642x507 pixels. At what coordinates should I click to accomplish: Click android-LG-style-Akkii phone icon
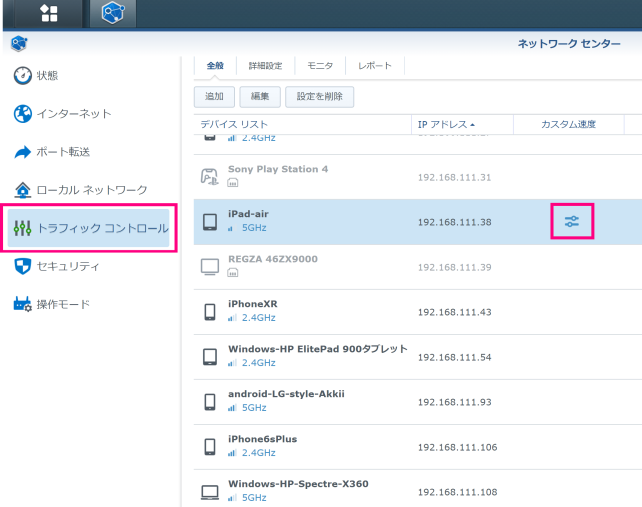(210, 402)
